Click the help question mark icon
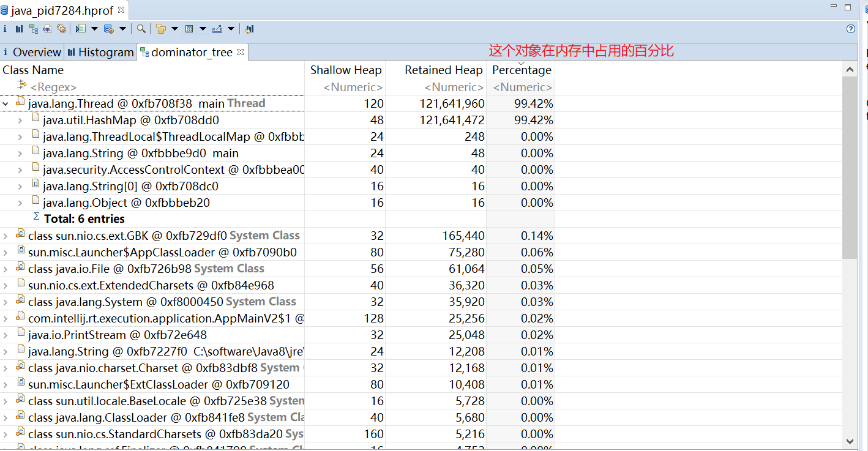This screenshot has width=868, height=451. (x=850, y=29)
